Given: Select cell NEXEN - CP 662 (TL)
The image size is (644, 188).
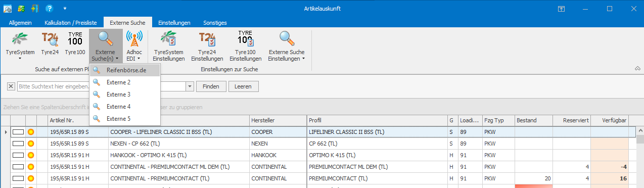Looking at the screenshot, I should (x=178, y=144).
